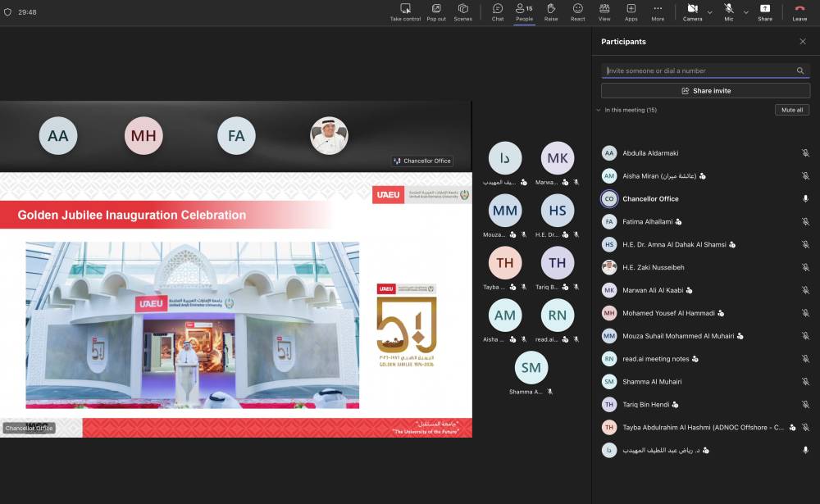Open the View layout menu

(x=604, y=11)
